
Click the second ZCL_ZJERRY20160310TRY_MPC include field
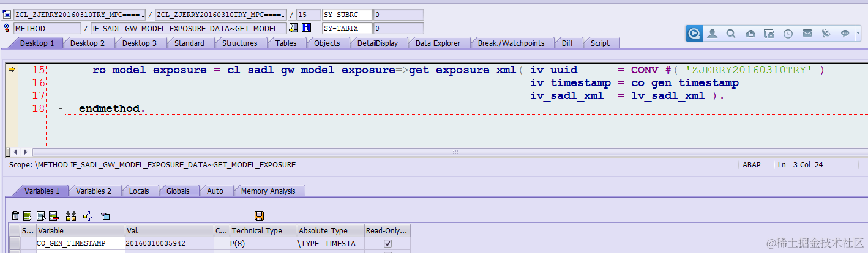[220, 15]
